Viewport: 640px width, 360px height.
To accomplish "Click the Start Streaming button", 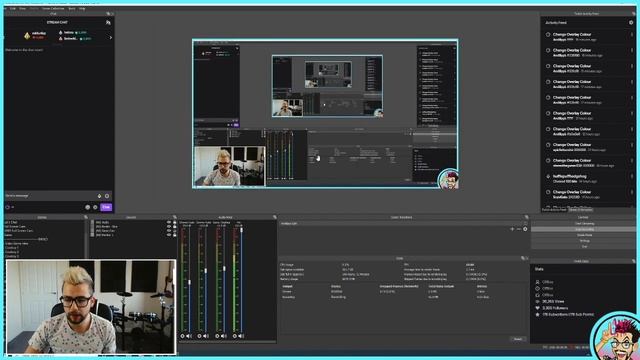I will (x=584, y=224).
